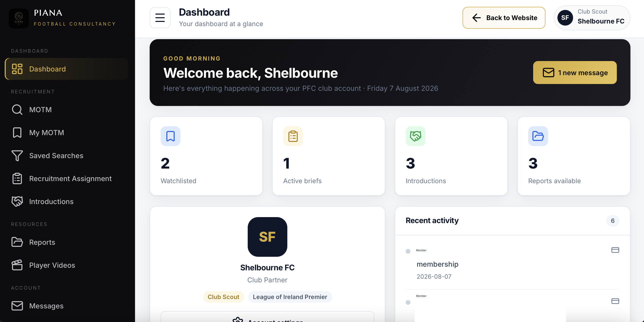Click the Saved Searches funnel icon

click(x=17, y=156)
